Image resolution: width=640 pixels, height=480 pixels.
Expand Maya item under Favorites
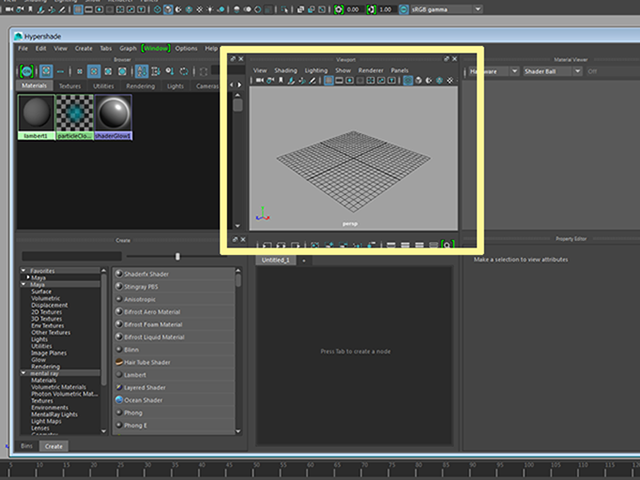[28, 278]
